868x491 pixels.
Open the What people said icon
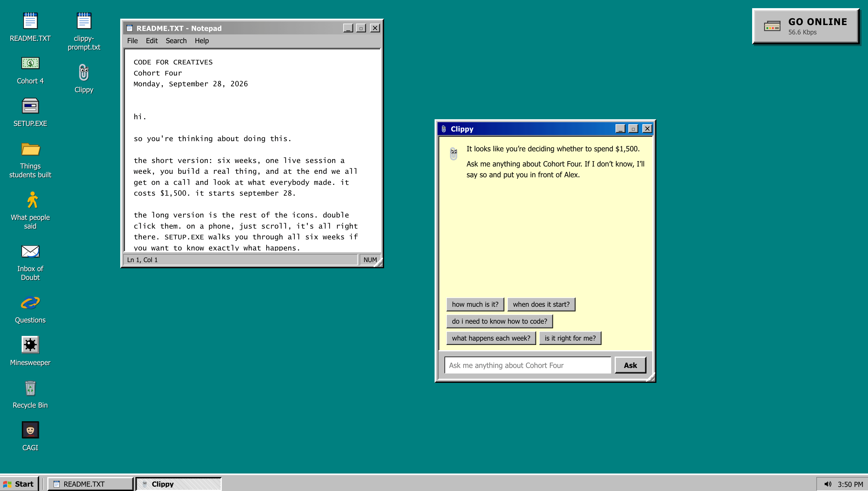pos(30,211)
